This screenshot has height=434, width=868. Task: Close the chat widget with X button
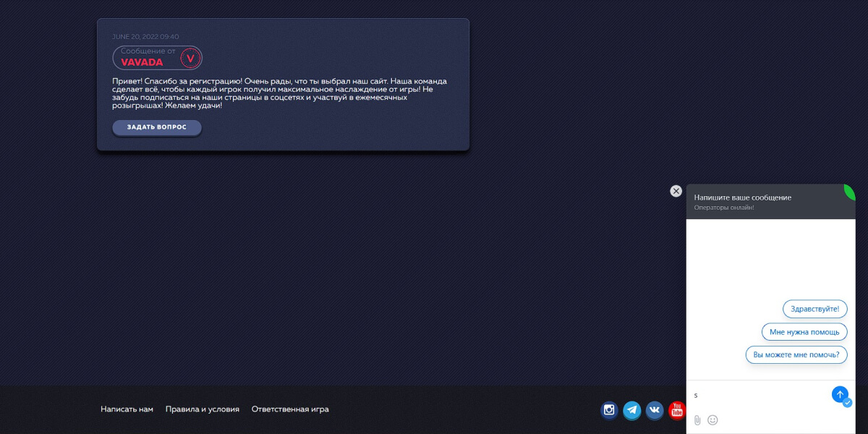click(x=676, y=191)
